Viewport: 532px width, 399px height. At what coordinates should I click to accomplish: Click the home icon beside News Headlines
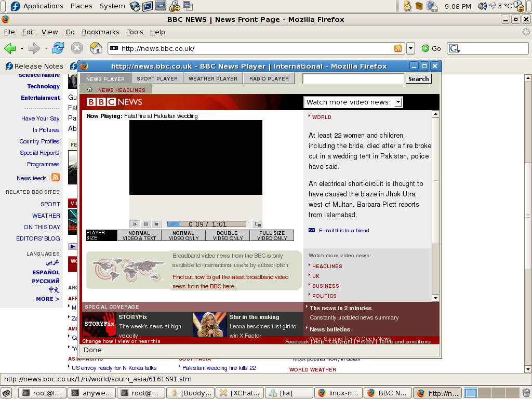point(90,90)
